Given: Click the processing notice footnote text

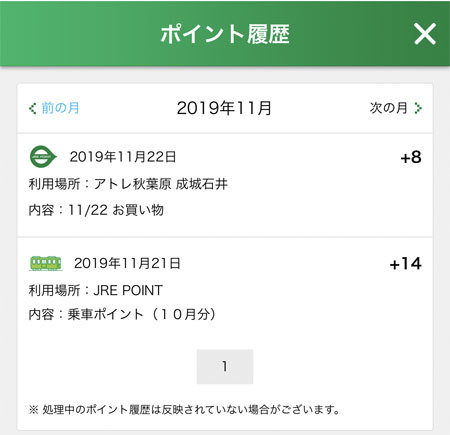Looking at the screenshot, I should [184, 409].
